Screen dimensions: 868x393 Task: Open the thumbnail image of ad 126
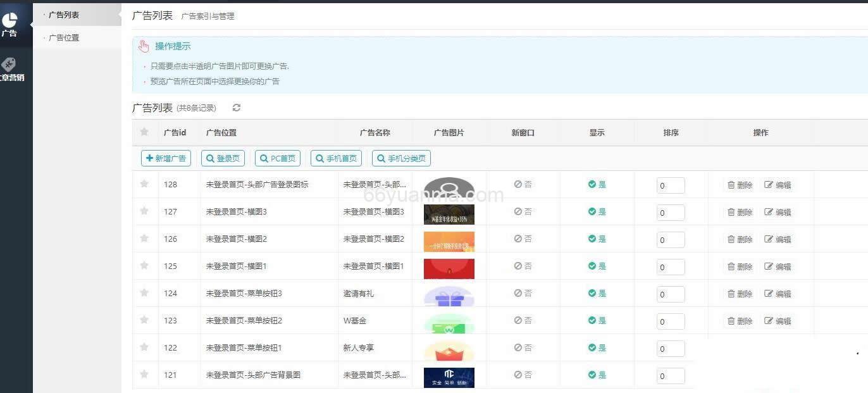449,240
